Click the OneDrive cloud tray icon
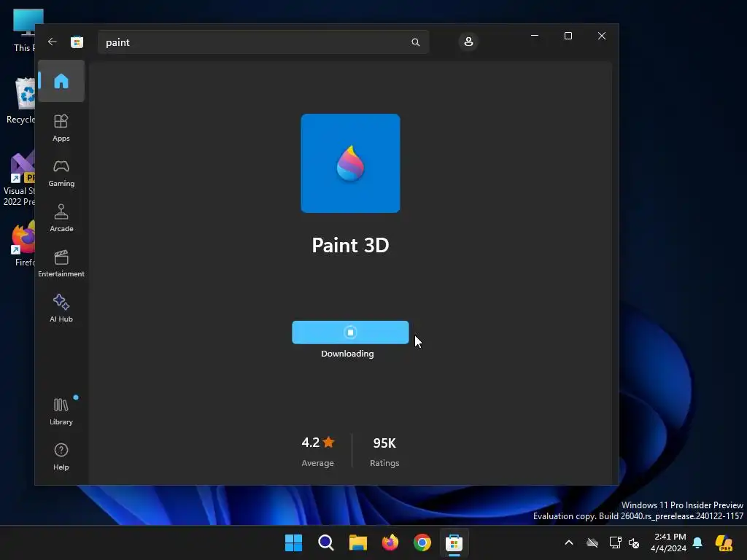This screenshot has height=560, width=747. pyautogui.click(x=592, y=542)
